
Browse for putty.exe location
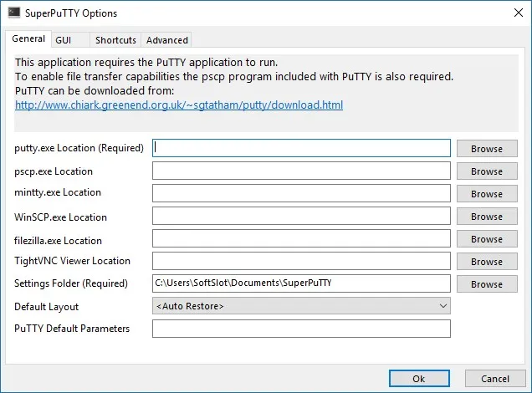click(x=487, y=149)
